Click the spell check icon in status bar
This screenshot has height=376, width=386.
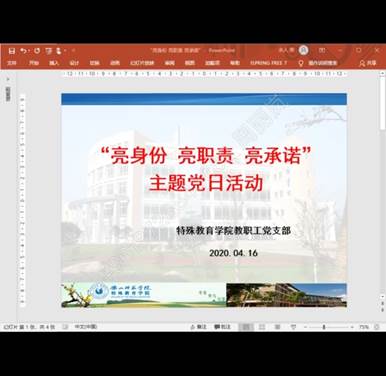click(65, 327)
